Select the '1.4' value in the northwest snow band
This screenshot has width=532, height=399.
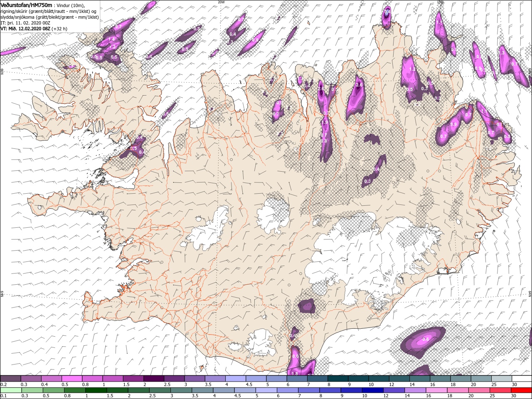point(111,39)
